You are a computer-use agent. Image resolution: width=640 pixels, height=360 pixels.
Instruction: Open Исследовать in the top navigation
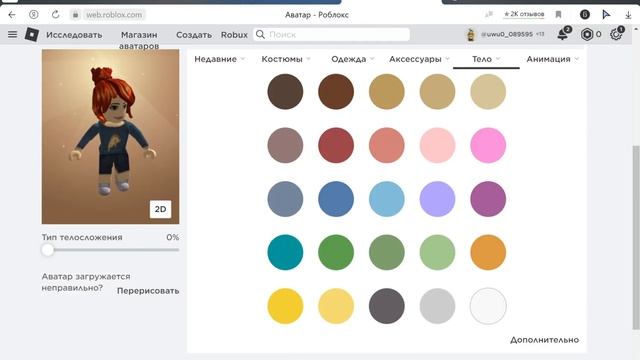74,35
